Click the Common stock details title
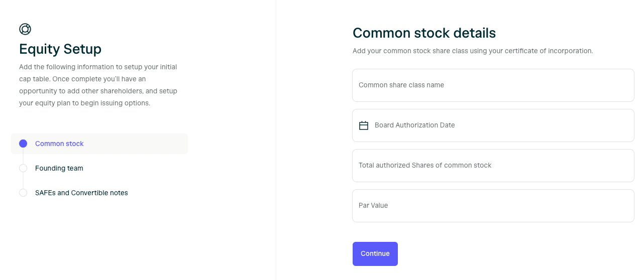The image size is (644, 280). [424, 33]
